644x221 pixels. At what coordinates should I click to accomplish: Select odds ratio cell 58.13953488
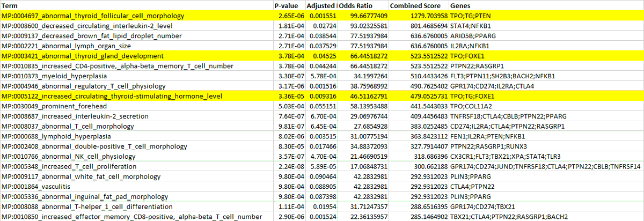tap(362, 106)
